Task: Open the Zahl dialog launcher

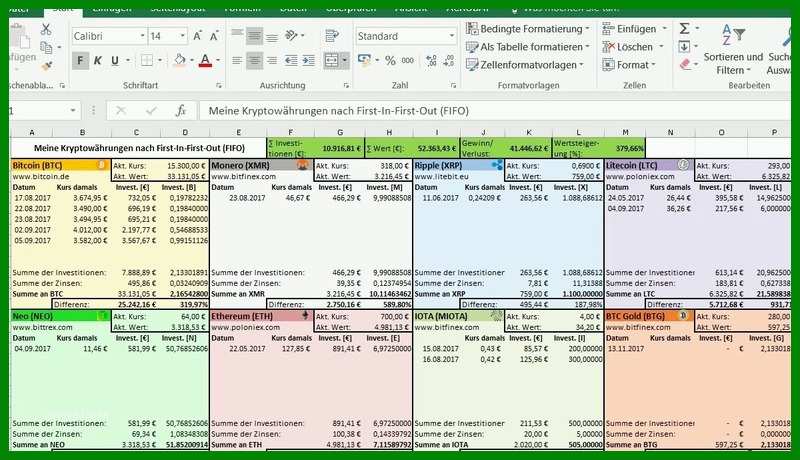Action: click(453, 86)
